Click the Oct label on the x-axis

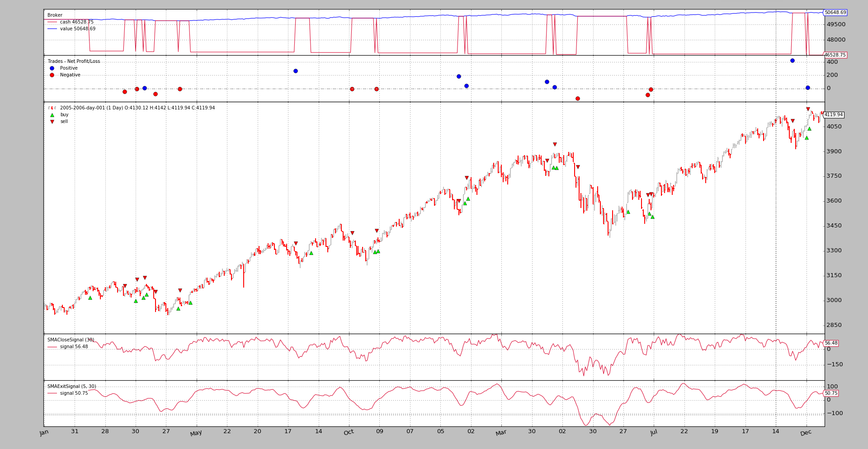click(349, 433)
